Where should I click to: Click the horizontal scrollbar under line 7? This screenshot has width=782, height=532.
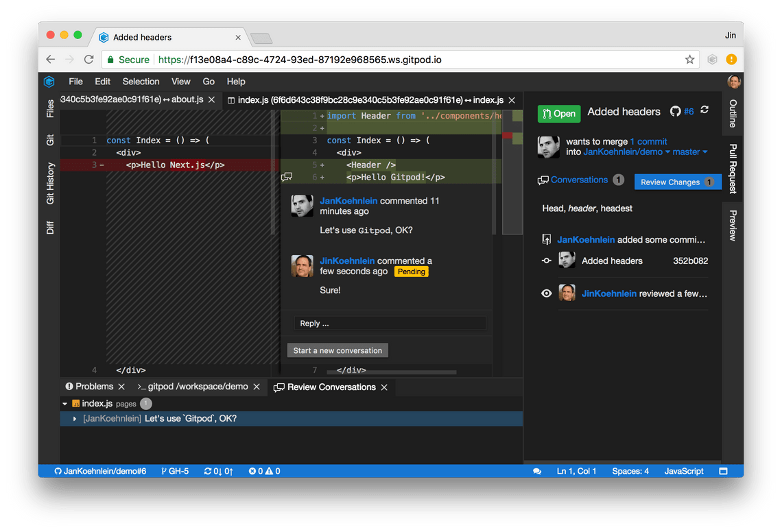(x=392, y=372)
